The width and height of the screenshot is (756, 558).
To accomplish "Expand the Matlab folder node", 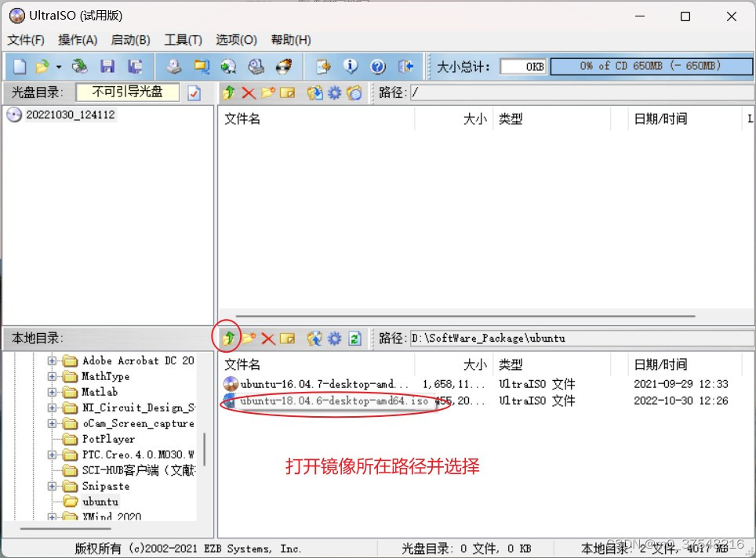I will point(52,392).
